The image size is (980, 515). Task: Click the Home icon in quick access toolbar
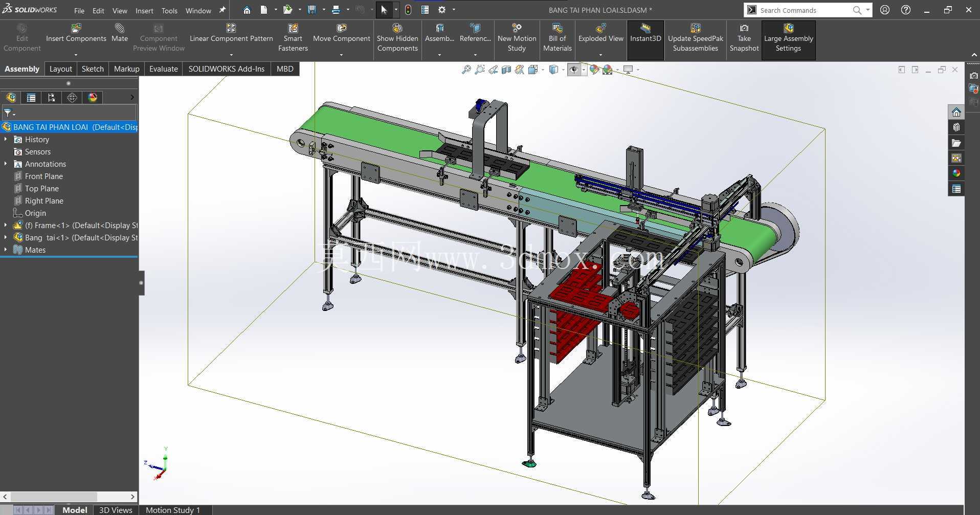[247, 10]
